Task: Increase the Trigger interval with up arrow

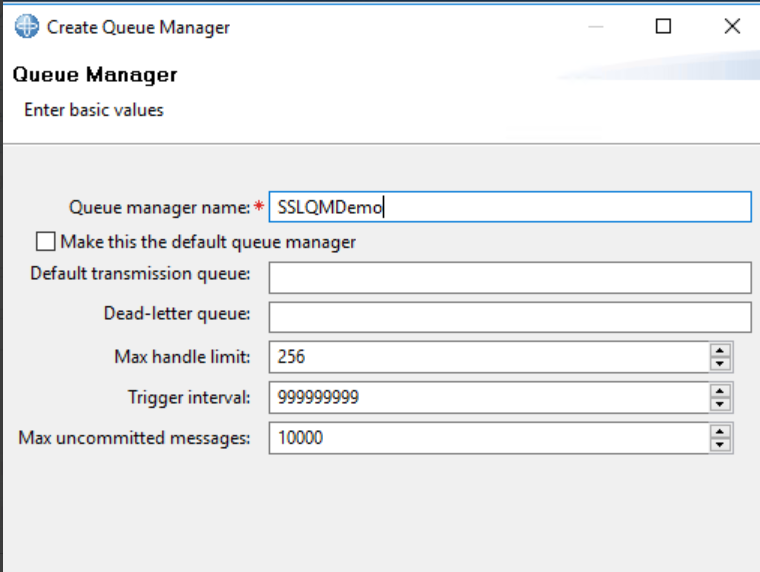Action: (x=720, y=391)
